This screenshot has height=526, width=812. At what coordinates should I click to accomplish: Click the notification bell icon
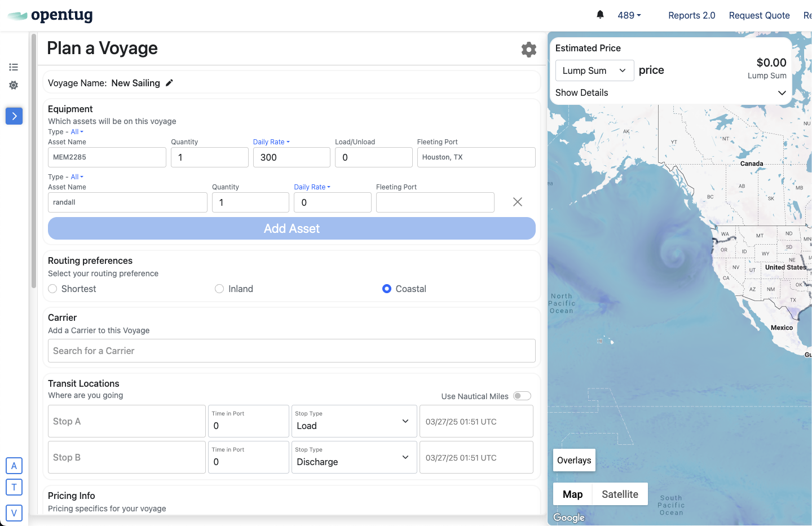pyautogui.click(x=600, y=15)
